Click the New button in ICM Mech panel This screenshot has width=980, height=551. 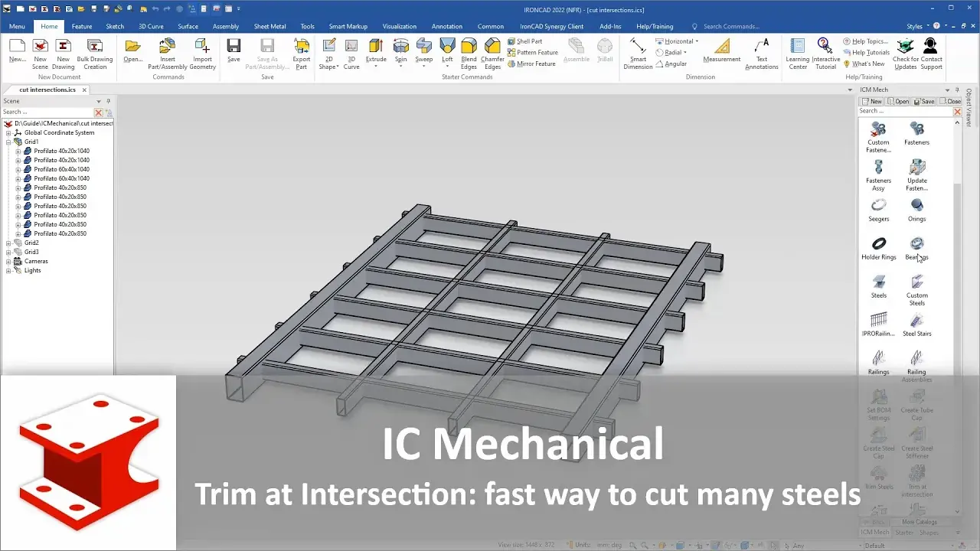[x=872, y=101]
